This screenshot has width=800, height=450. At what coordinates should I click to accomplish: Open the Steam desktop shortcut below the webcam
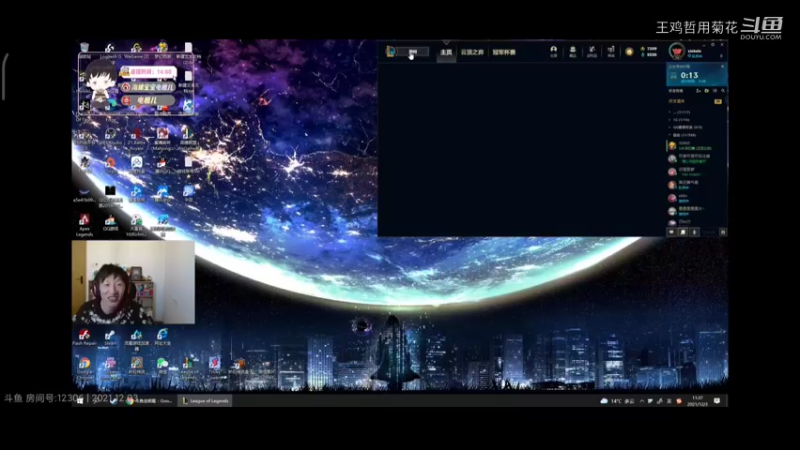pos(110,337)
